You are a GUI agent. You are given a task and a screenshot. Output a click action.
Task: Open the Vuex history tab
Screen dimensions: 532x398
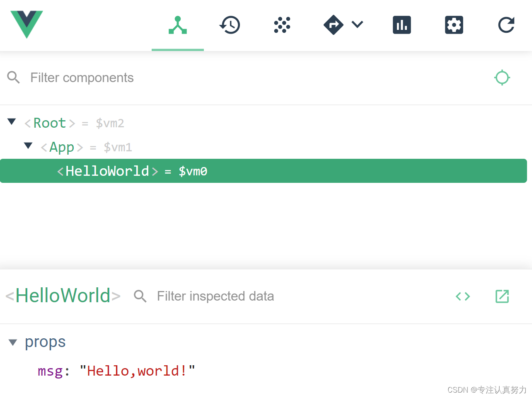[230, 25]
